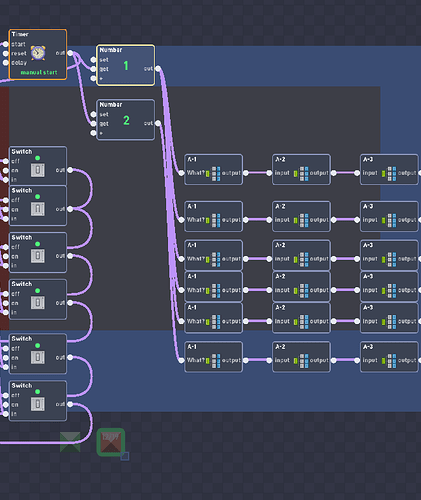This screenshot has height=500, width=421.
Task: Click the topmost Switch node's out port
Action: coord(70,170)
